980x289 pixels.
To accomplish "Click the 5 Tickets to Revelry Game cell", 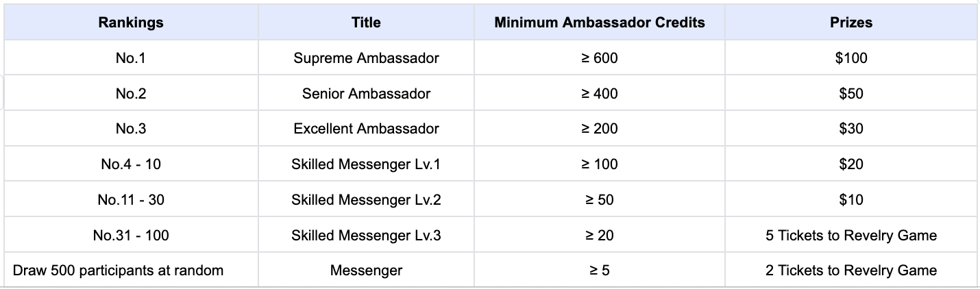I will pos(851,236).
